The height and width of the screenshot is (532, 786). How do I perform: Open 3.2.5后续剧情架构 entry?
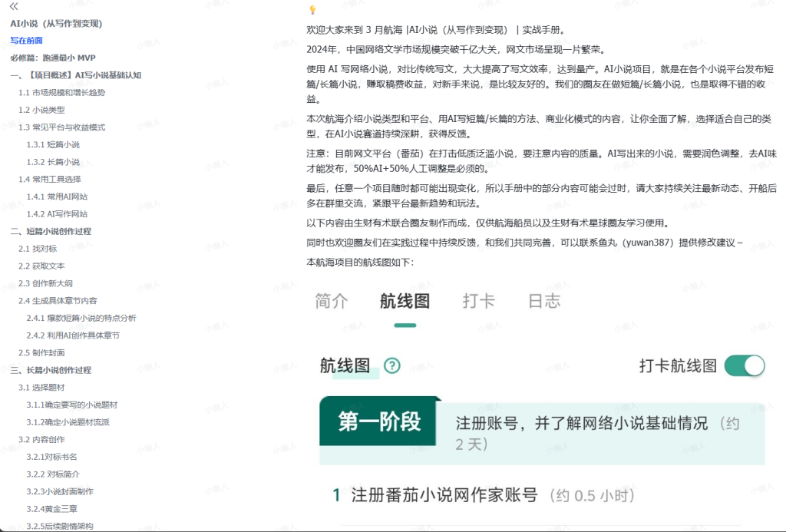point(60,526)
